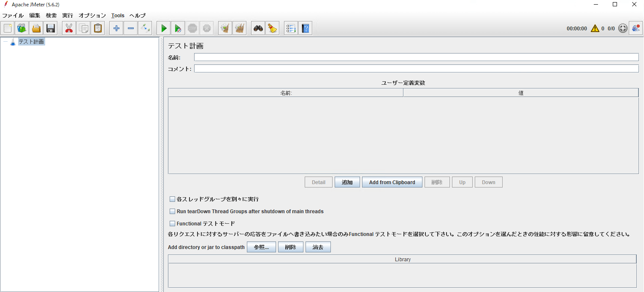Open the ファイル menu
Image resolution: width=644 pixels, height=292 pixels.
[13, 16]
